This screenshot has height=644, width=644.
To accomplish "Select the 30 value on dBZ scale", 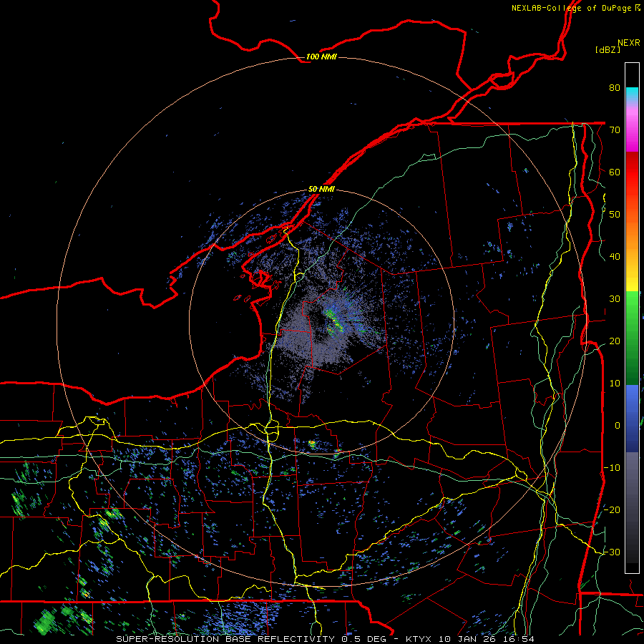I will tap(615, 298).
